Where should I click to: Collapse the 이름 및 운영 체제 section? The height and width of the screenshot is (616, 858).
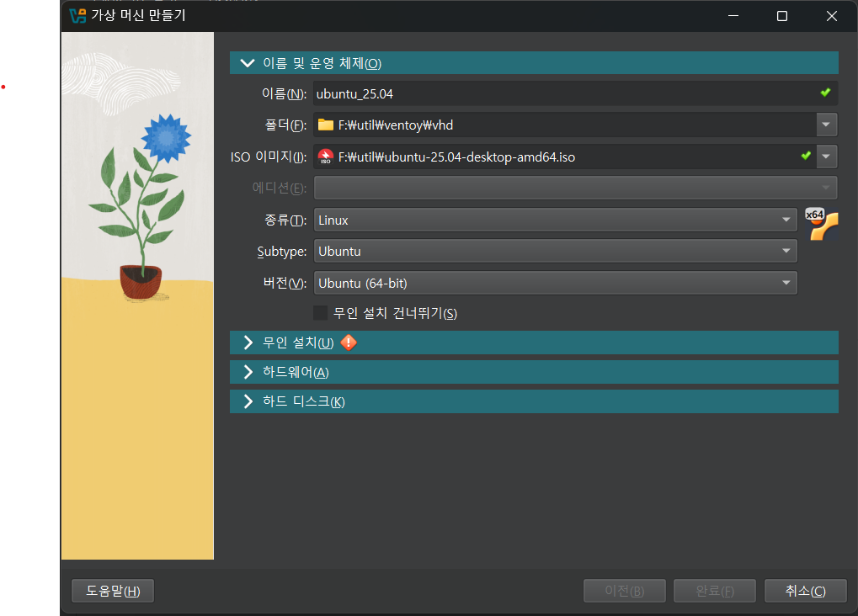[534, 63]
